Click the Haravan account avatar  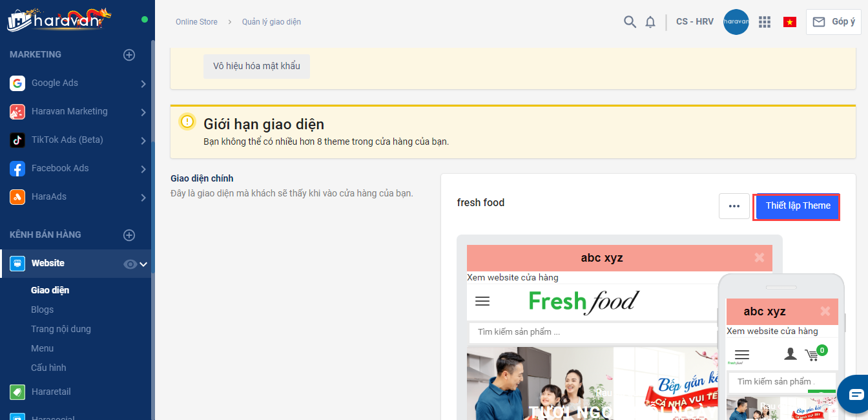coord(736,22)
